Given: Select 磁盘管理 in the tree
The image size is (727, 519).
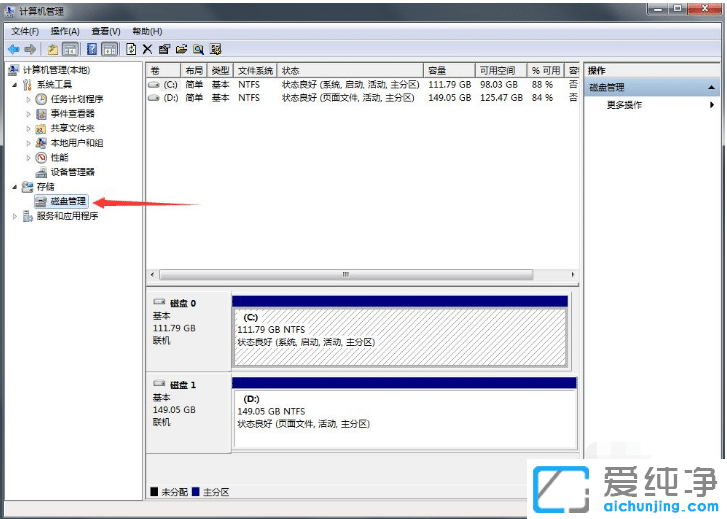Looking at the screenshot, I should (68, 201).
